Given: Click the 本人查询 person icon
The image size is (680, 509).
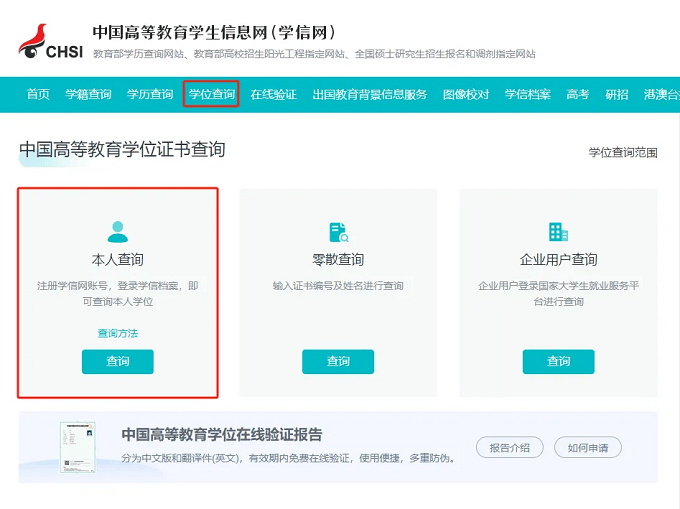Looking at the screenshot, I should [x=118, y=232].
